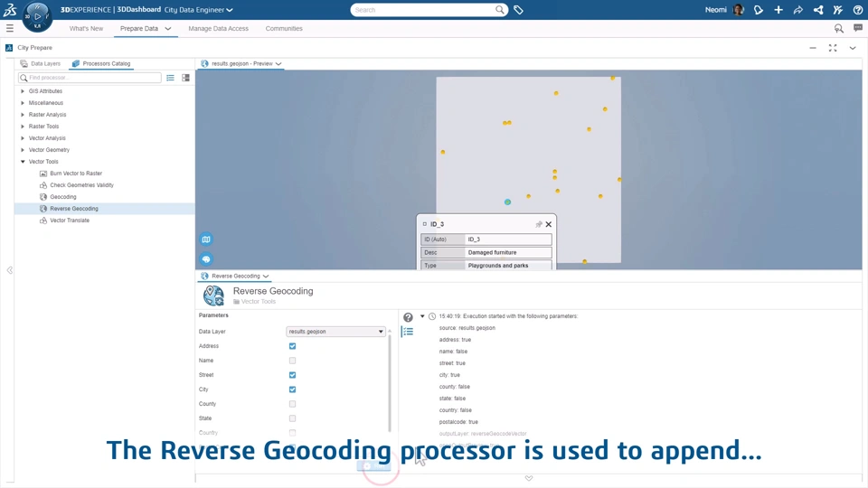Open the help question mark in top bar
This screenshot has height=488, width=868.
point(857,9)
